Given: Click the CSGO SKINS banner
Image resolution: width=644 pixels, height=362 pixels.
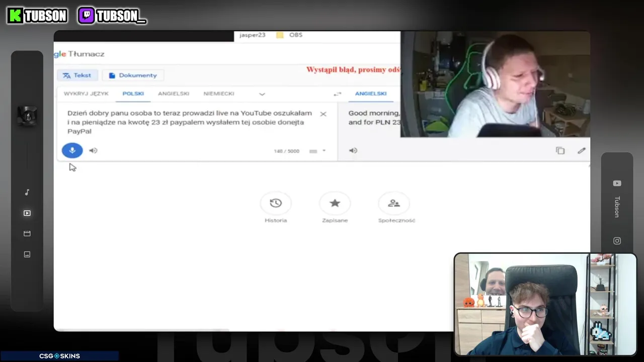Looking at the screenshot, I should pos(59,356).
